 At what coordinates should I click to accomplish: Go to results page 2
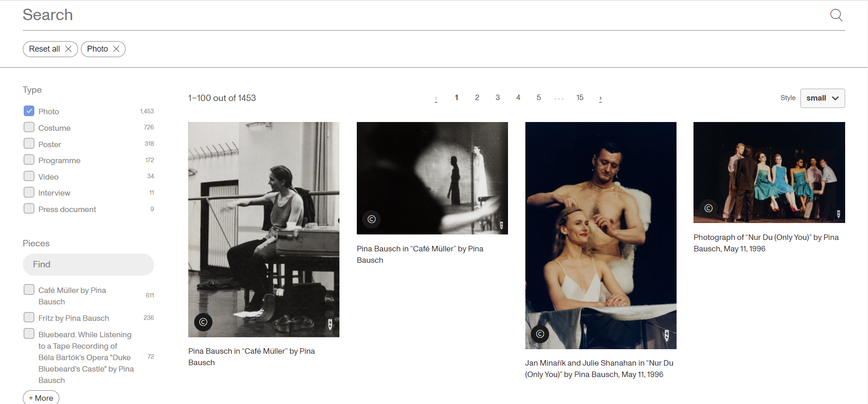click(477, 98)
